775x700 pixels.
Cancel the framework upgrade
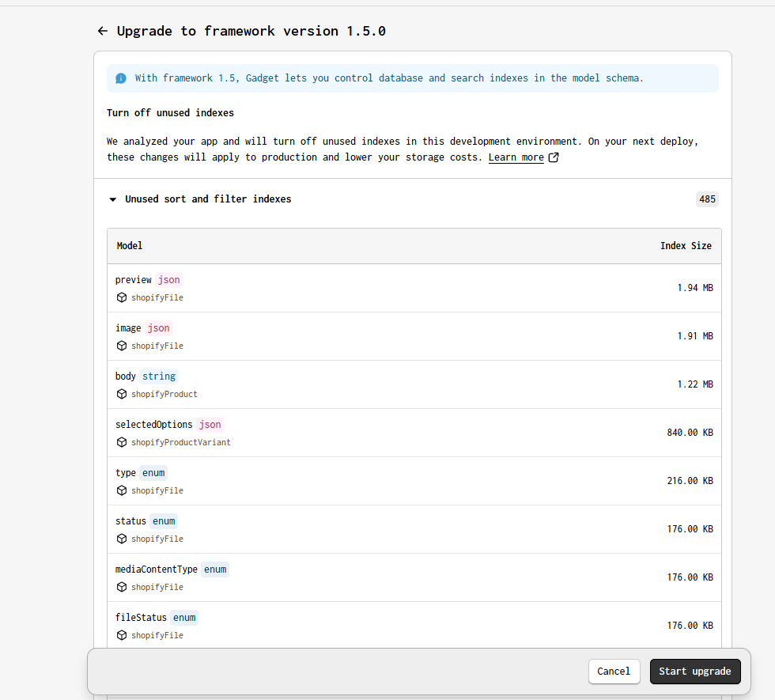tap(614, 672)
